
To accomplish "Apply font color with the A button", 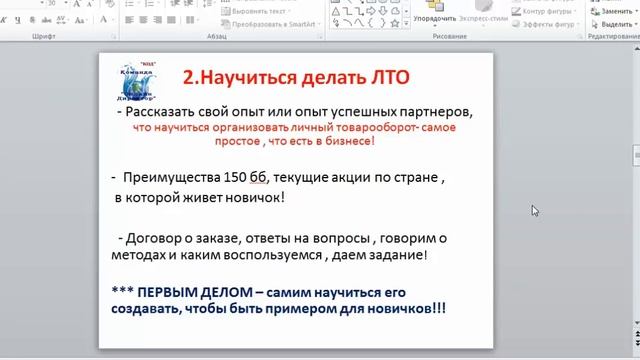I will coord(104,20).
